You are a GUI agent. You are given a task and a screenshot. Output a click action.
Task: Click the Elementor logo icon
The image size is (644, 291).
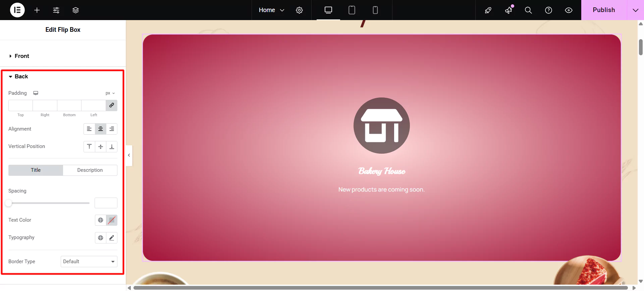(x=17, y=10)
